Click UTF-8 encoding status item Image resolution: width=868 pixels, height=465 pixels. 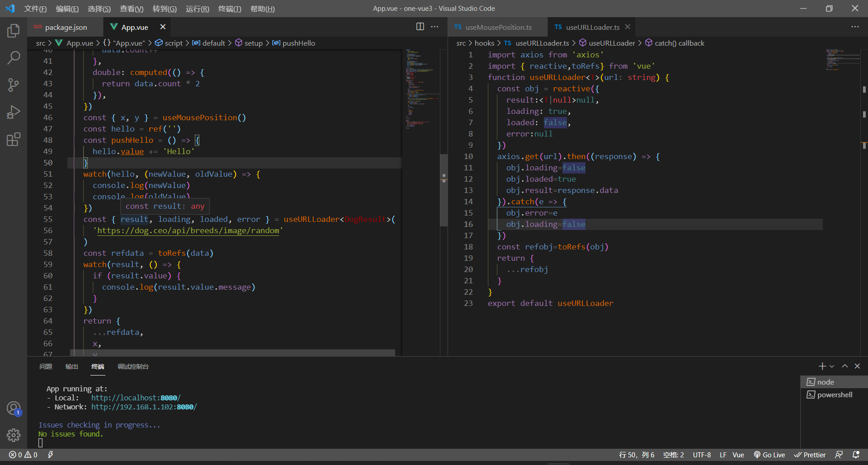(x=702, y=455)
